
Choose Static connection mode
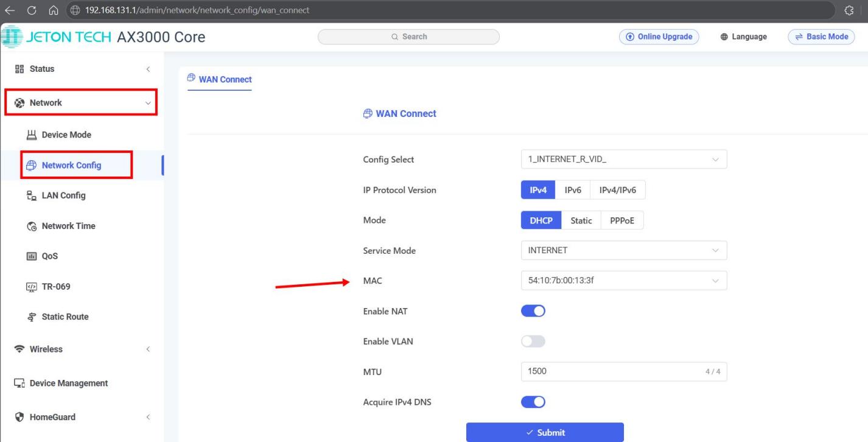[x=581, y=220]
